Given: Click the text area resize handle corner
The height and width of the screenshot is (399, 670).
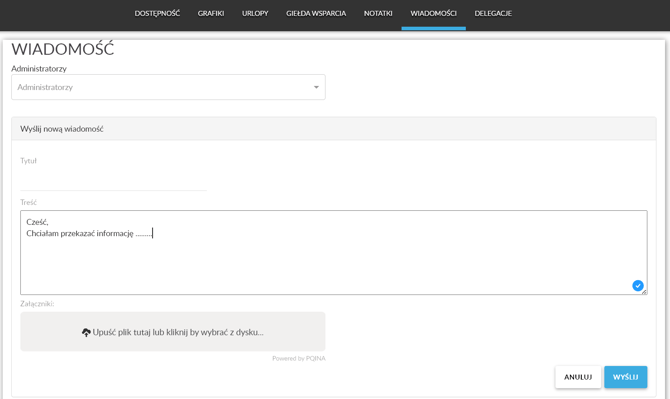Looking at the screenshot, I should click(x=644, y=292).
